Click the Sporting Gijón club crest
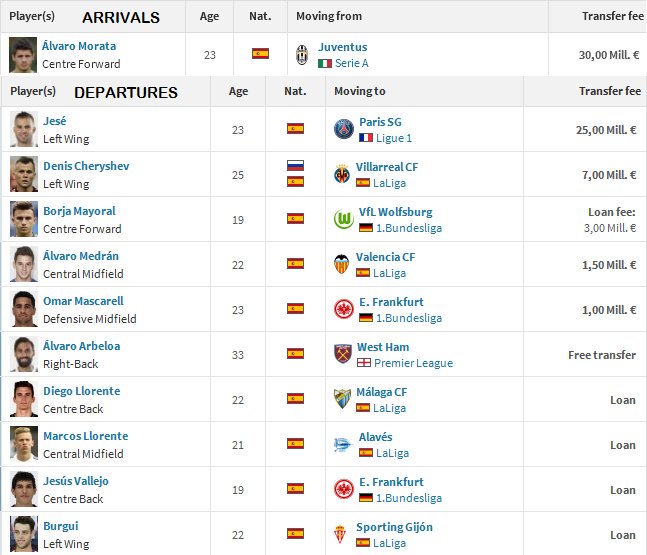647x555 pixels. tap(340, 534)
